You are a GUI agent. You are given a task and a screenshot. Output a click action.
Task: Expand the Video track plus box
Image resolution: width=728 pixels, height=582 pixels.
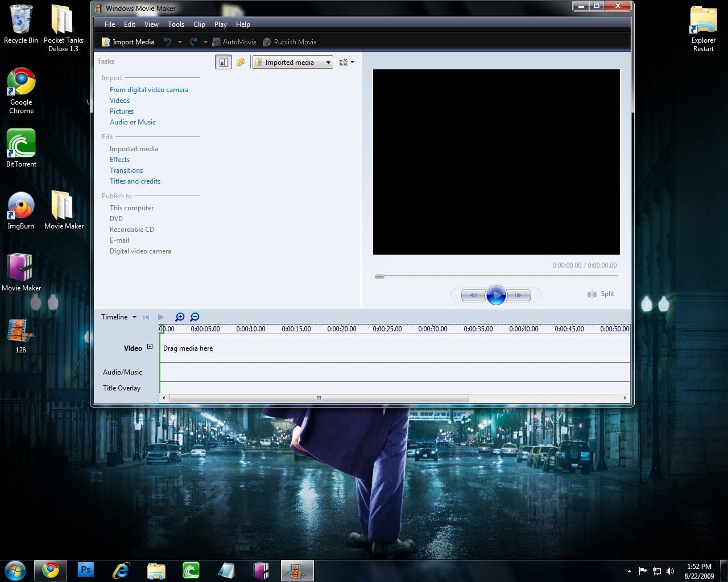pyautogui.click(x=150, y=347)
